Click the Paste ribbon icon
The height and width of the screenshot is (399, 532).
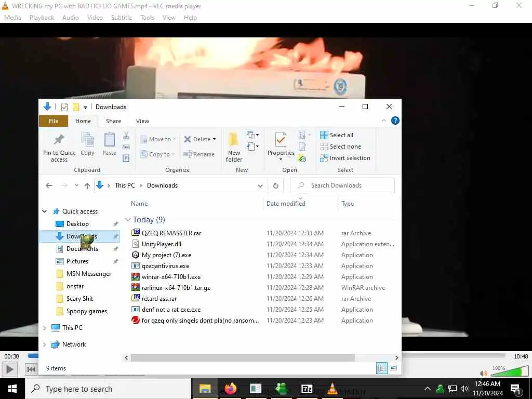tap(109, 139)
